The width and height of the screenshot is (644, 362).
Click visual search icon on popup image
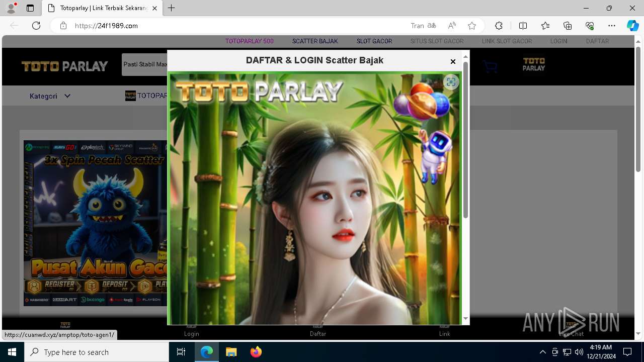pos(451,82)
